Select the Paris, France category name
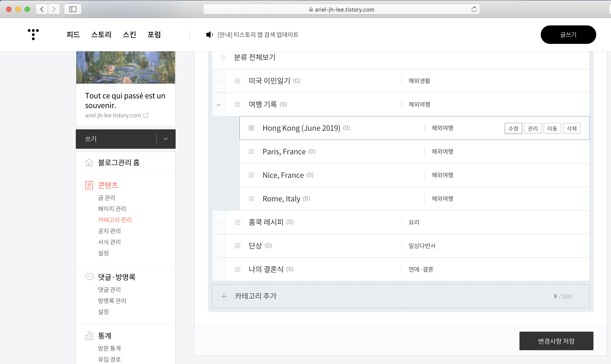 click(x=284, y=152)
